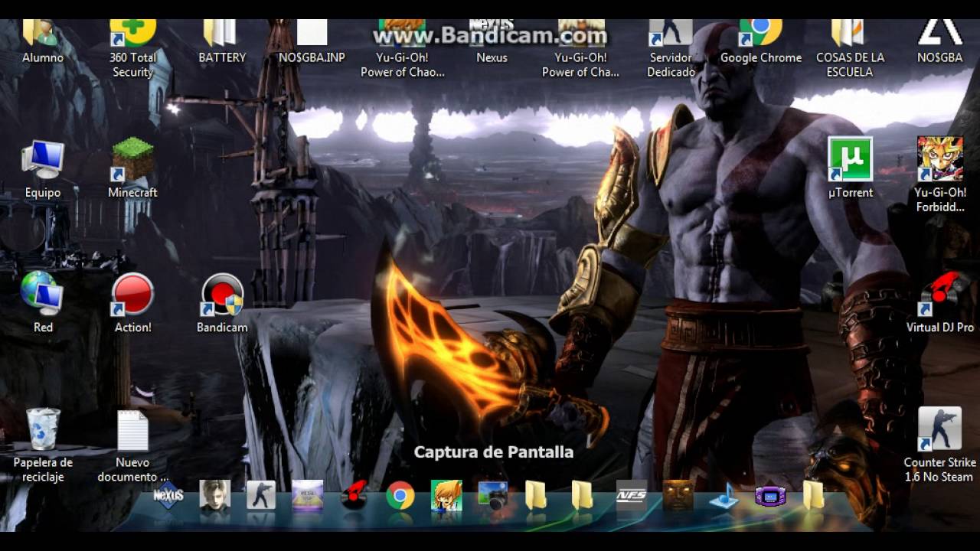
Task: Select the Equipo computer icon
Action: click(x=43, y=170)
